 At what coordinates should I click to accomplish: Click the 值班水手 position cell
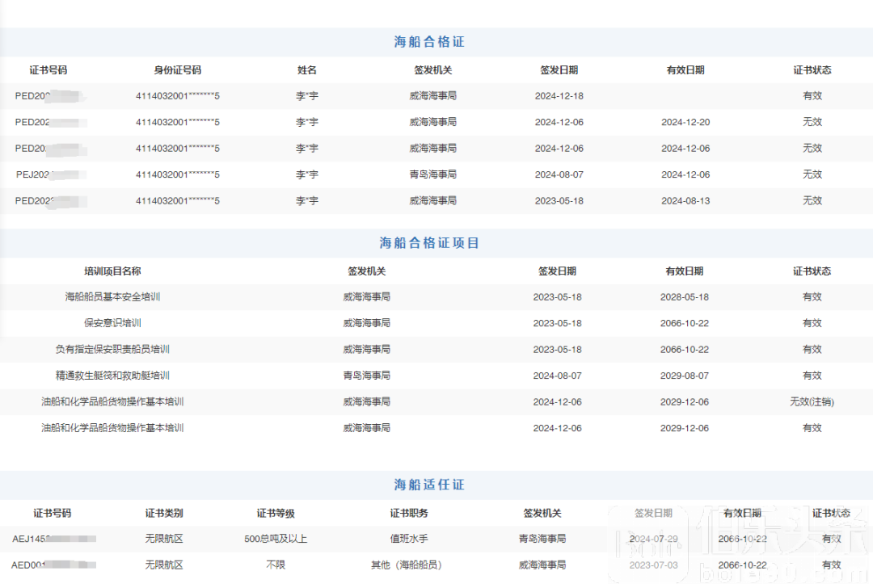(409, 539)
